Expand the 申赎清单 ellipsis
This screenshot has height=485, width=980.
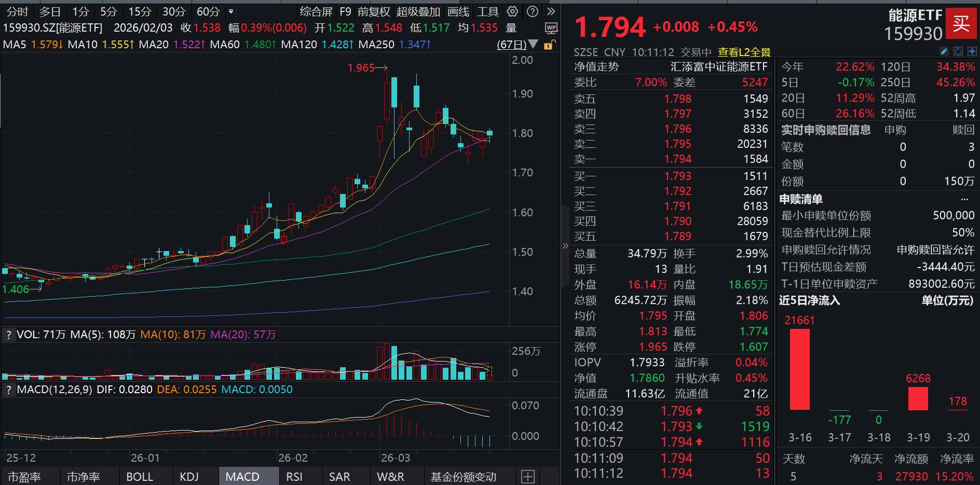(964, 198)
